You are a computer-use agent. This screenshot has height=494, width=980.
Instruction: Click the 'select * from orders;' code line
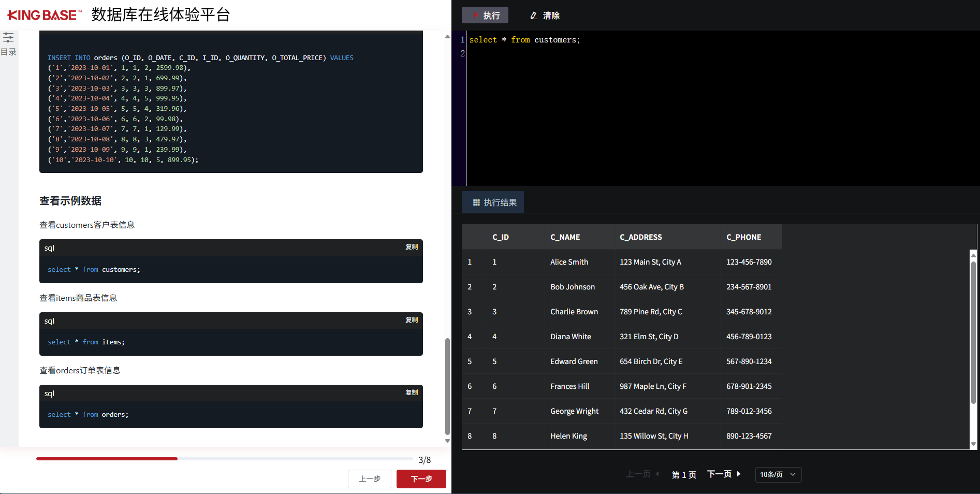coord(88,415)
